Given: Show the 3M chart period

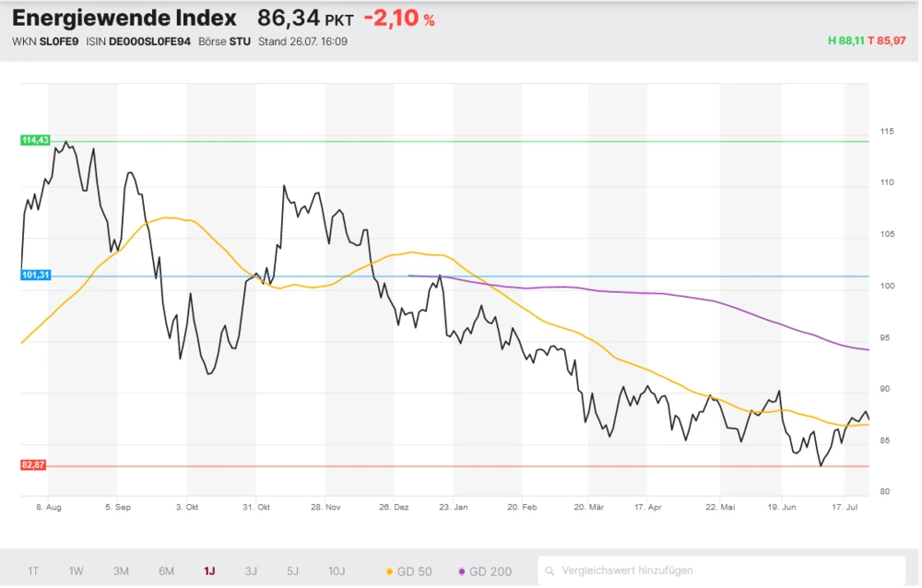Looking at the screenshot, I should coord(121,571).
